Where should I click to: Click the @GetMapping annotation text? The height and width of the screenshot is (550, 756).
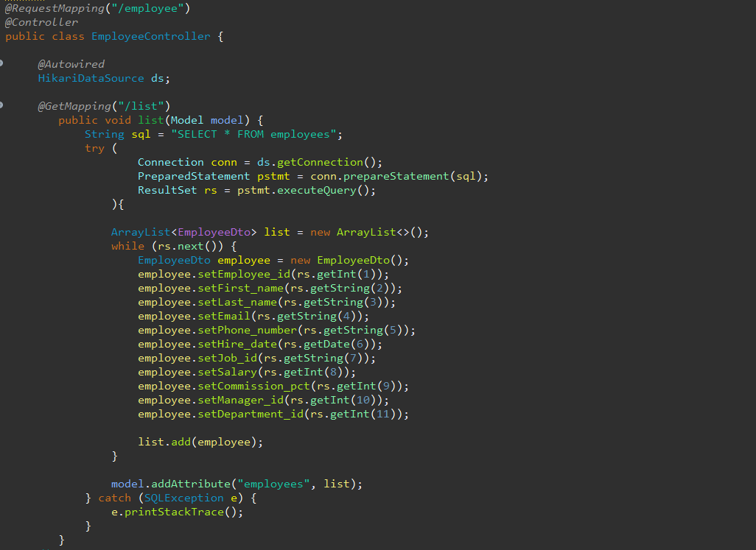[74, 107]
